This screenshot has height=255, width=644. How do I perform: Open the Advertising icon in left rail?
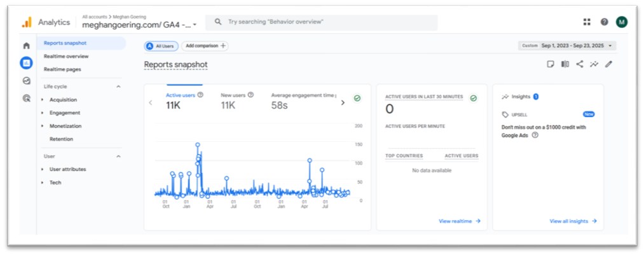[26, 98]
